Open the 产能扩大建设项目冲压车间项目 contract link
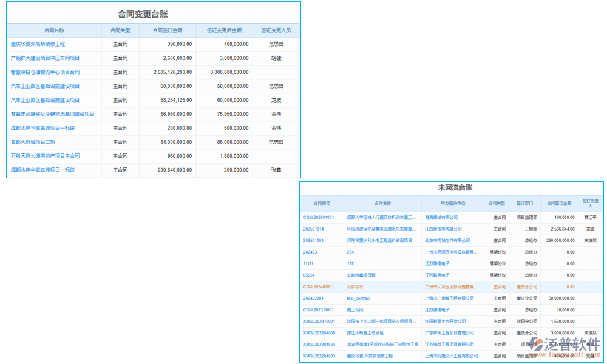 coord(45,58)
